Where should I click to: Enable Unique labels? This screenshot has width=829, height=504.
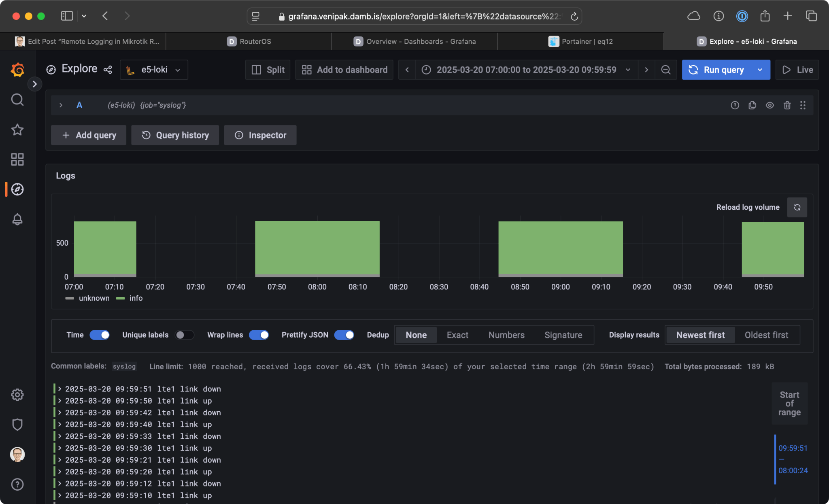185,335
